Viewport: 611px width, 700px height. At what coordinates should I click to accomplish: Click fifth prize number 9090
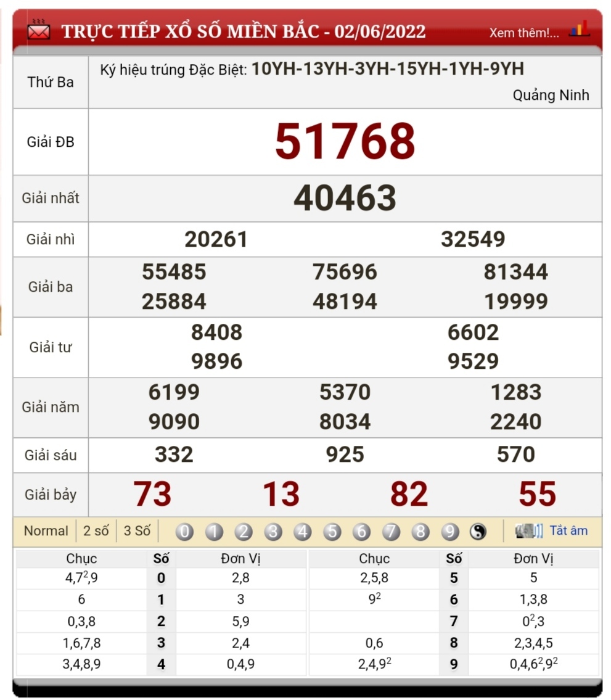pyautogui.click(x=174, y=421)
